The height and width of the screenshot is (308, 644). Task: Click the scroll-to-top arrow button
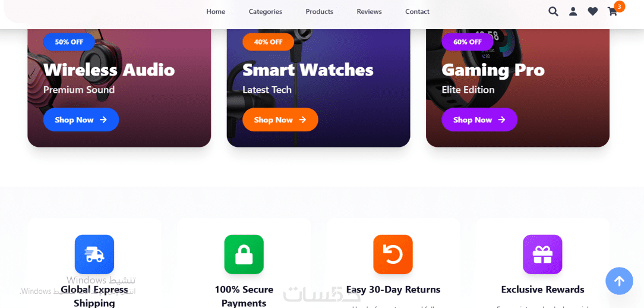click(620, 281)
